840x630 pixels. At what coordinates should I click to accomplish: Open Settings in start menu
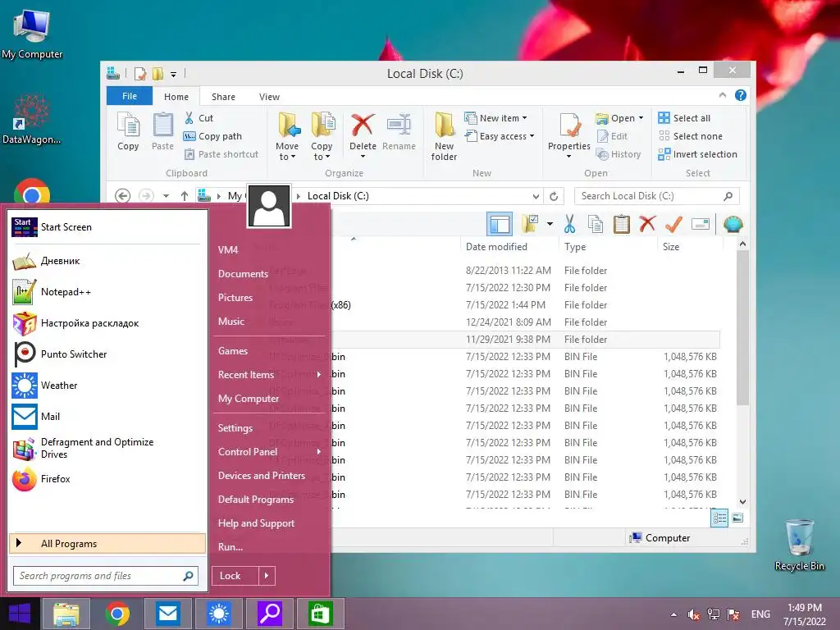[235, 428]
